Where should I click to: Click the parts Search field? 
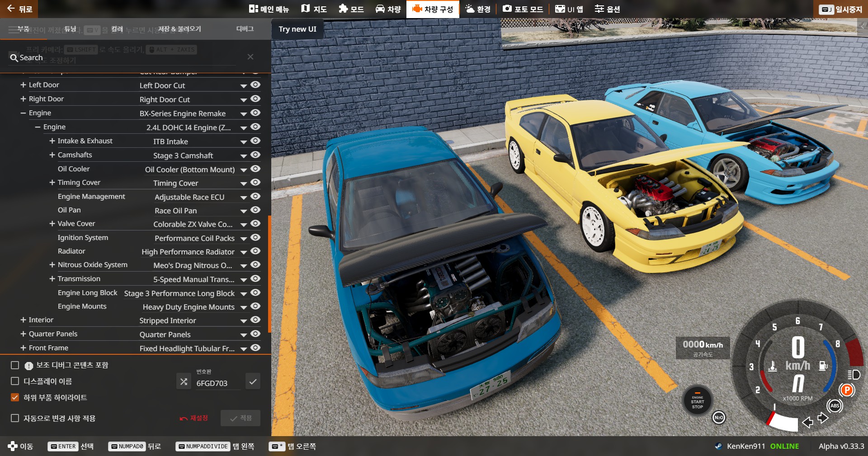click(122, 58)
